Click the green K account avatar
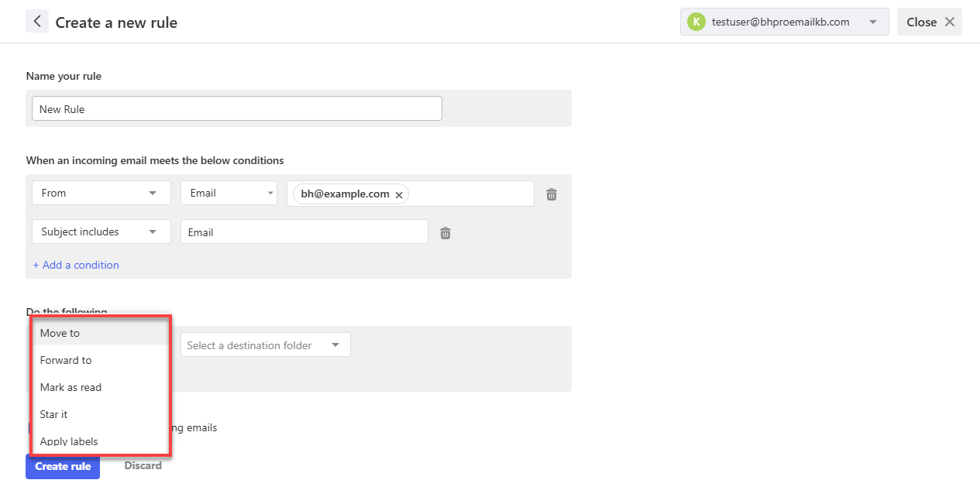Image resolution: width=980 pixels, height=504 pixels. (696, 22)
